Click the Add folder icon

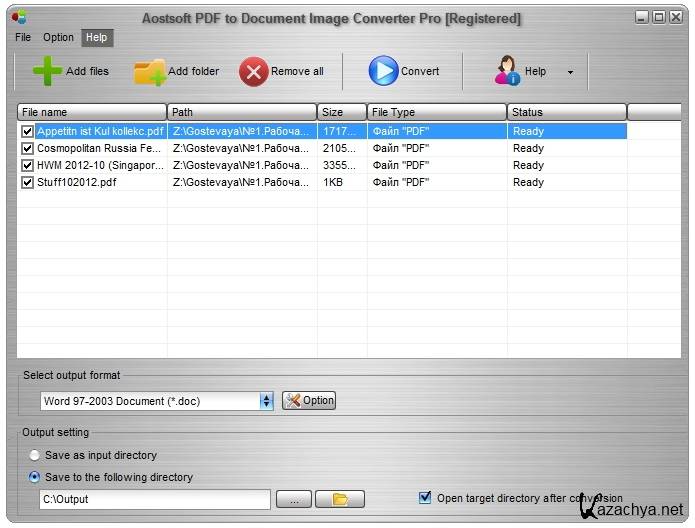(150, 72)
